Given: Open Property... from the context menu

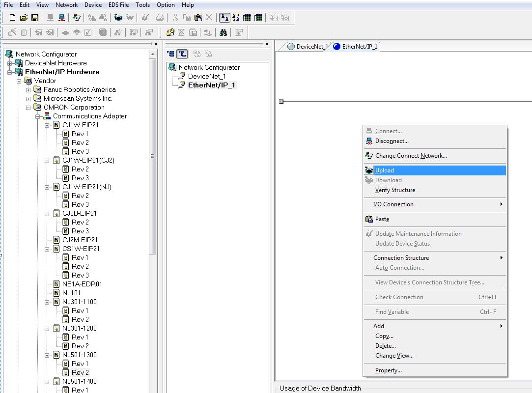Looking at the screenshot, I should pyautogui.click(x=435, y=370).
